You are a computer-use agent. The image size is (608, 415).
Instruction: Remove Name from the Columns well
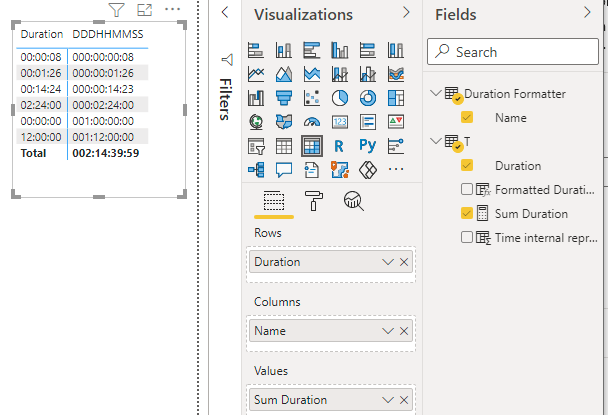tap(404, 331)
